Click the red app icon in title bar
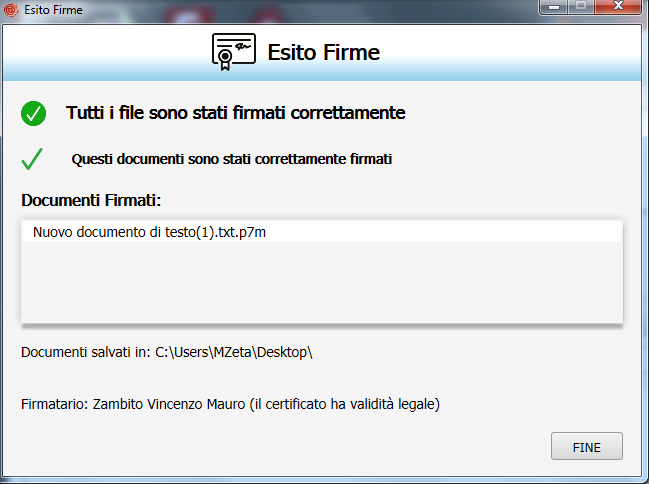This screenshot has width=649, height=484. pyautogui.click(x=12, y=9)
